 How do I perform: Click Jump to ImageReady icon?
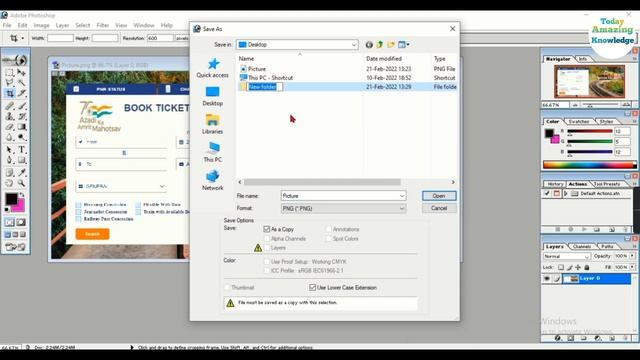[16, 247]
